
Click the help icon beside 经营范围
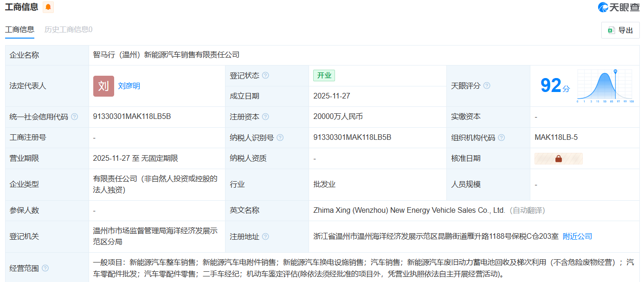pyautogui.click(x=45, y=268)
